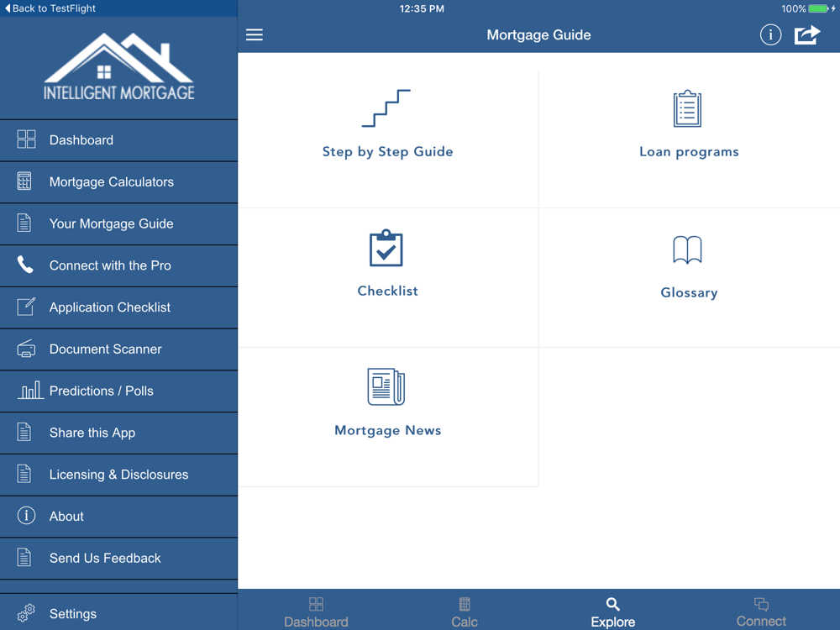Image resolution: width=840 pixels, height=630 pixels.
Task: Open Licensing & Disclosures
Action: coord(119,475)
